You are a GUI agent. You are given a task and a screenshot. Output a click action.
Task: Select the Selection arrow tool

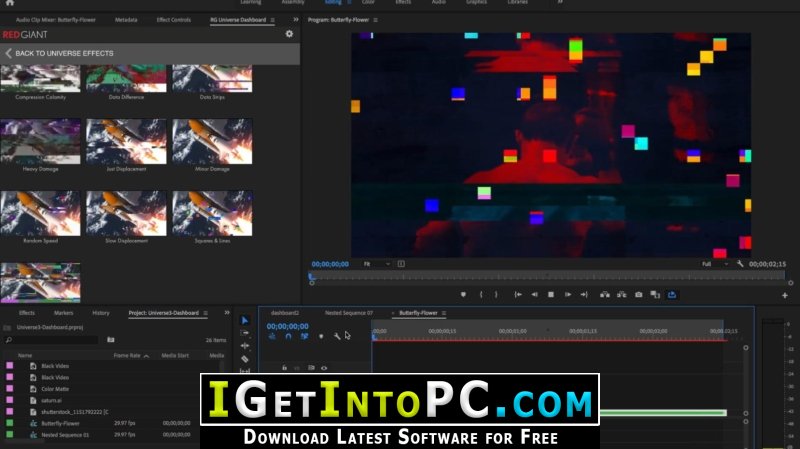(244, 320)
